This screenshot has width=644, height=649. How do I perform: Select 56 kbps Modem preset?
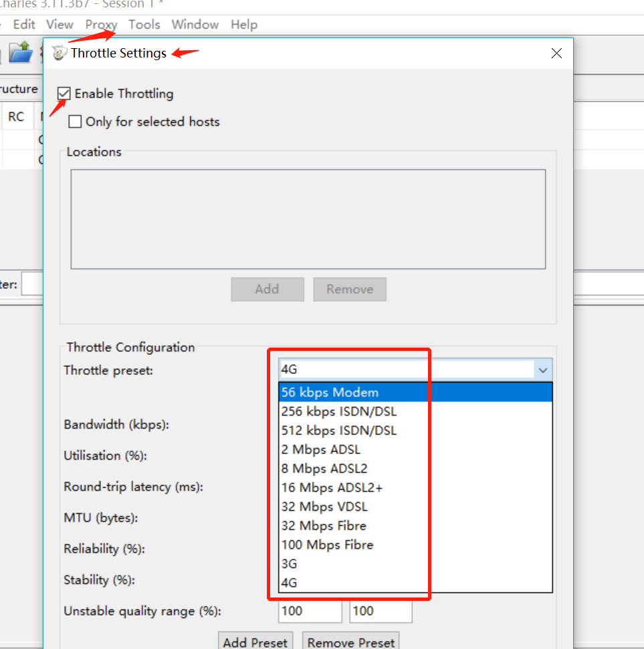(x=415, y=392)
